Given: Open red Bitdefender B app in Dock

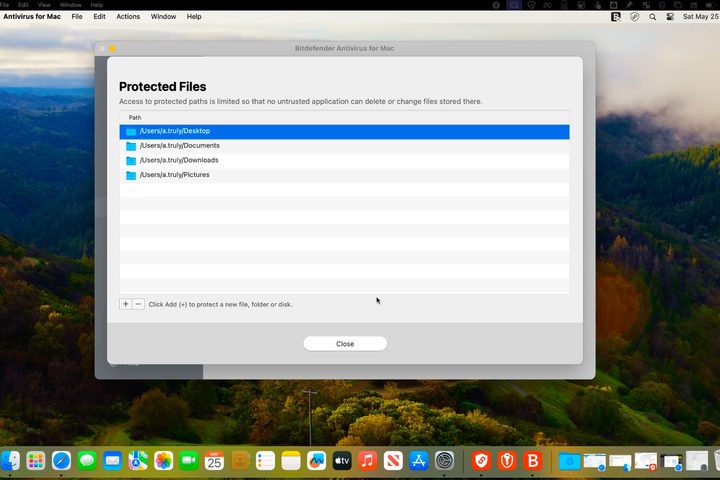Looking at the screenshot, I should click(533, 461).
